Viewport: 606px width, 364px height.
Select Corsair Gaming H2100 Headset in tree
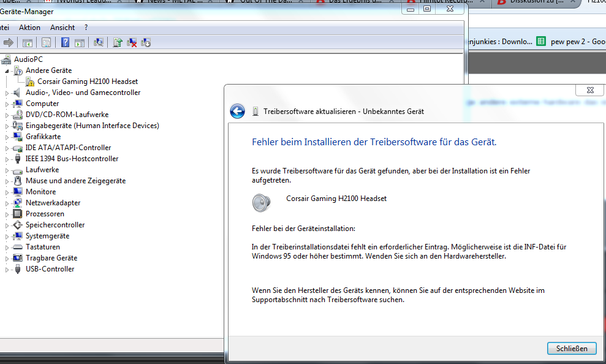coord(88,82)
